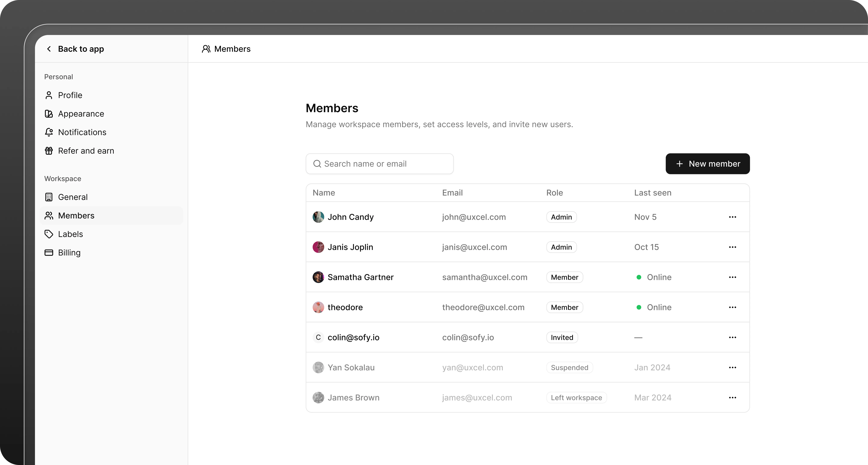This screenshot has width=868, height=465.
Task: Open options menu for Samatha Gartner
Action: pyautogui.click(x=733, y=277)
